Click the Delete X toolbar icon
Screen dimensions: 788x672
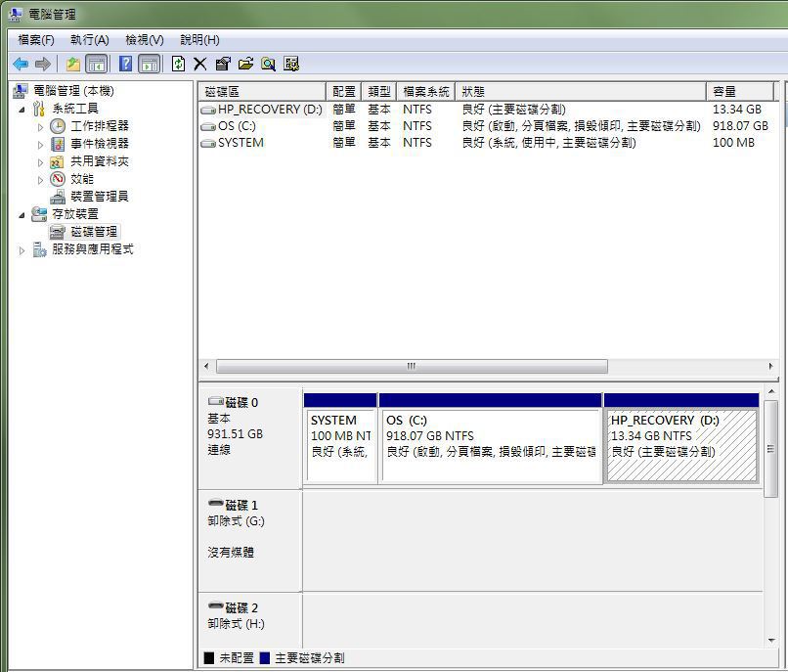tap(200, 64)
